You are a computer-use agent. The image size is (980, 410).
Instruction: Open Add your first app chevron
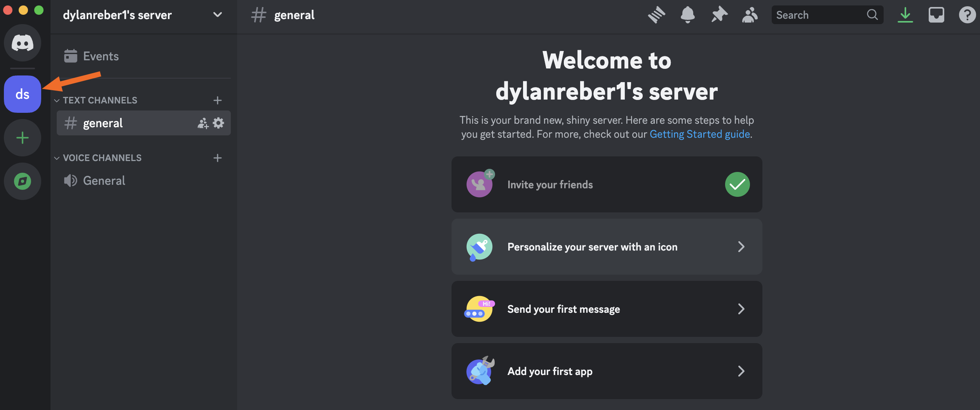pos(741,371)
